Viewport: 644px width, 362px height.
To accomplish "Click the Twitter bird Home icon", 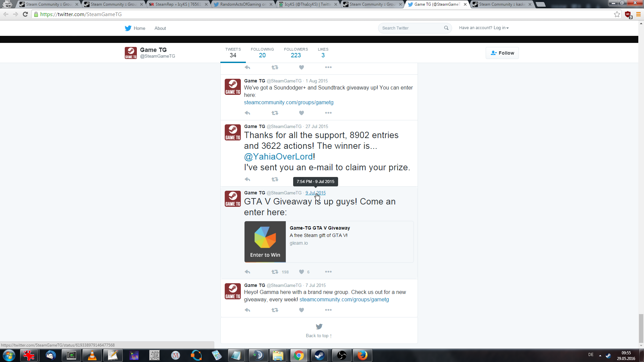I will pos(128,28).
